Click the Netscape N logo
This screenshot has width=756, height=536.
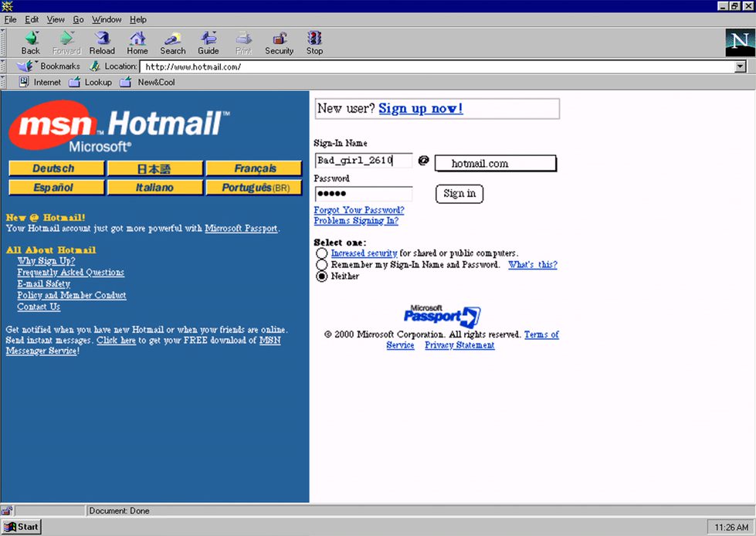coord(740,42)
